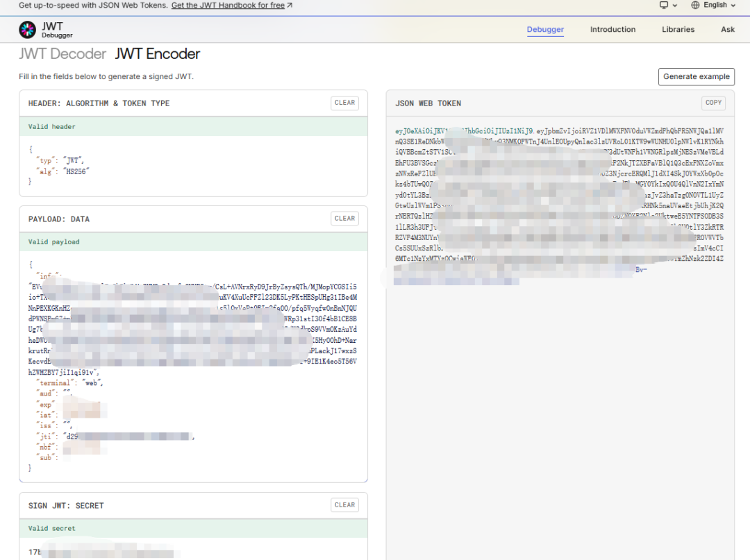This screenshot has width=750, height=560.
Task: Click inside the payload JSON editor
Action: pos(193,366)
